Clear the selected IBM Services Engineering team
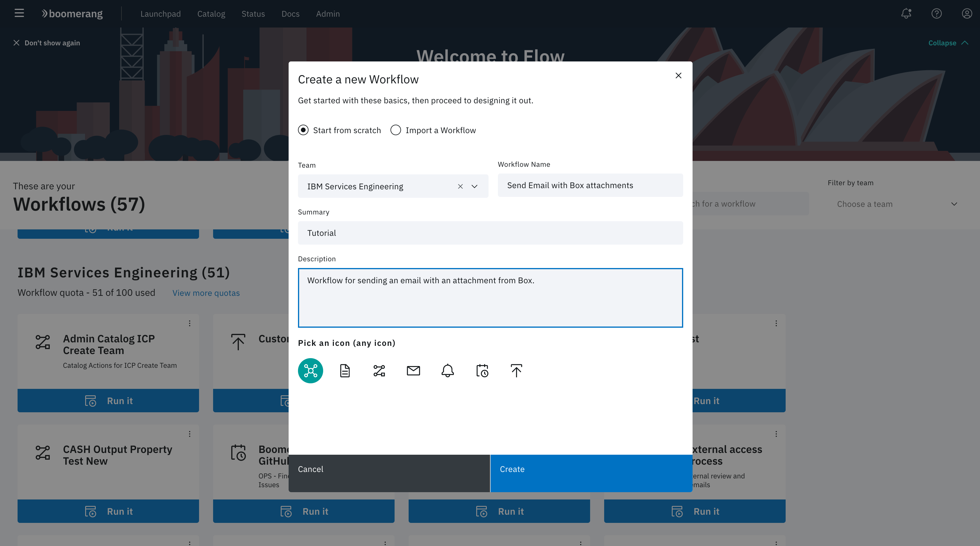This screenshot has height=546, width=980. tap(460, 186)
